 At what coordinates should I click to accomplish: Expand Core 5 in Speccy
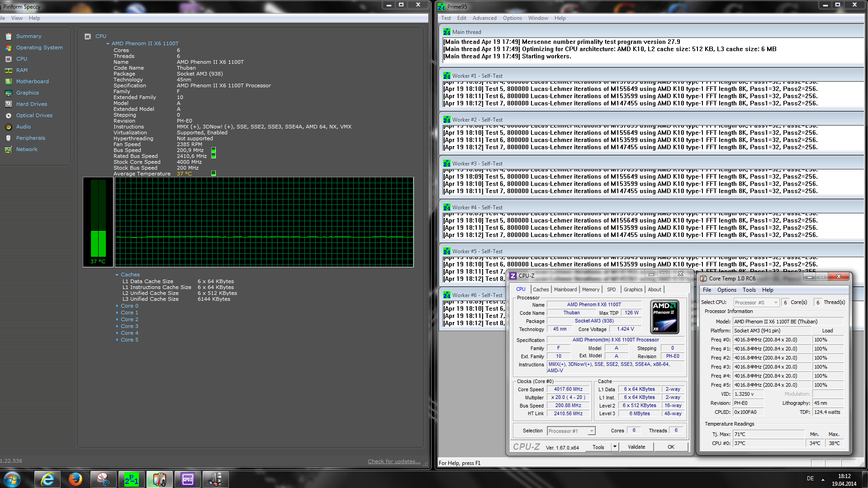[x=117, y=340]
